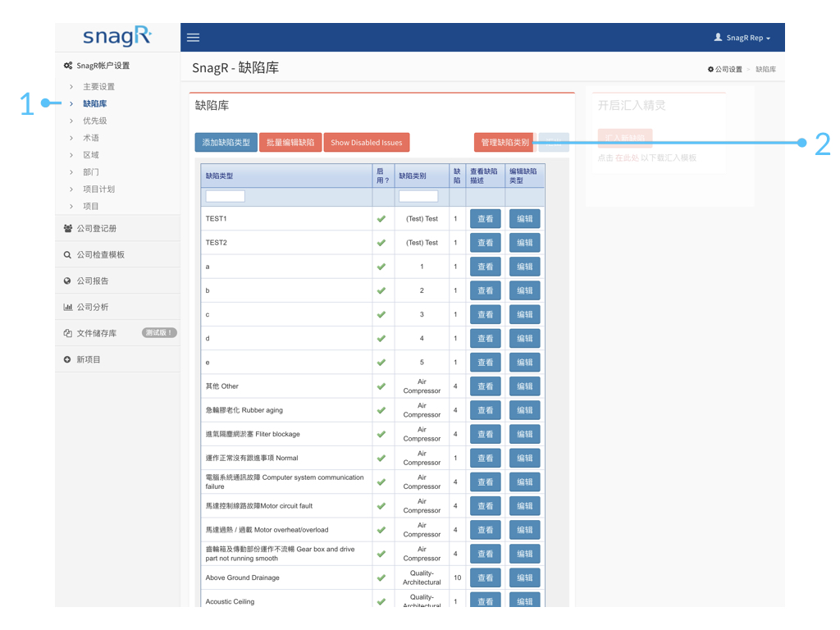Click Show Disabled Issues button

367,143
